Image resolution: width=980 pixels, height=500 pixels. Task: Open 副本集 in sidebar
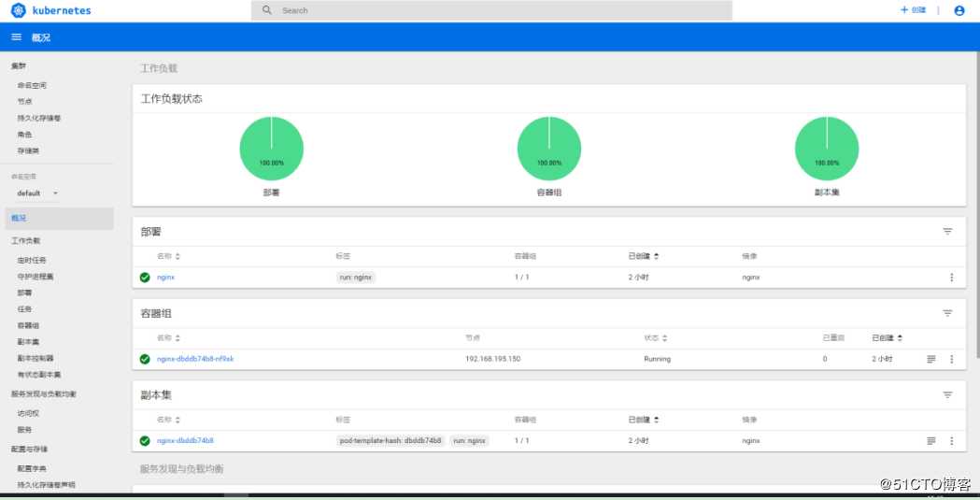[28, 342]
